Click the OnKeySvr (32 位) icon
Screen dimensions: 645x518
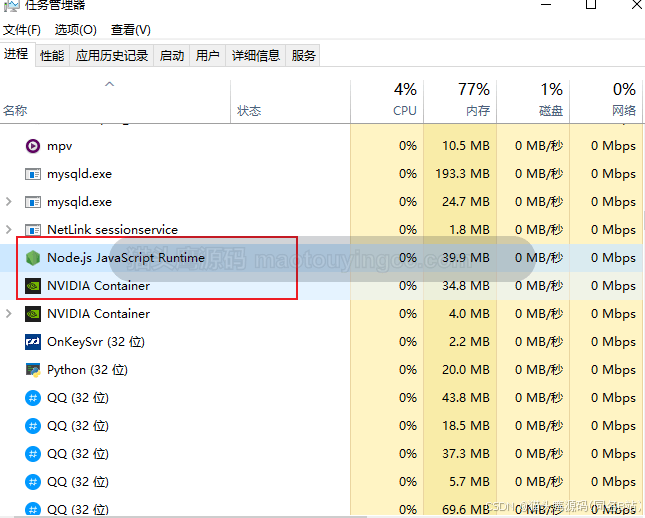[33, 342]
